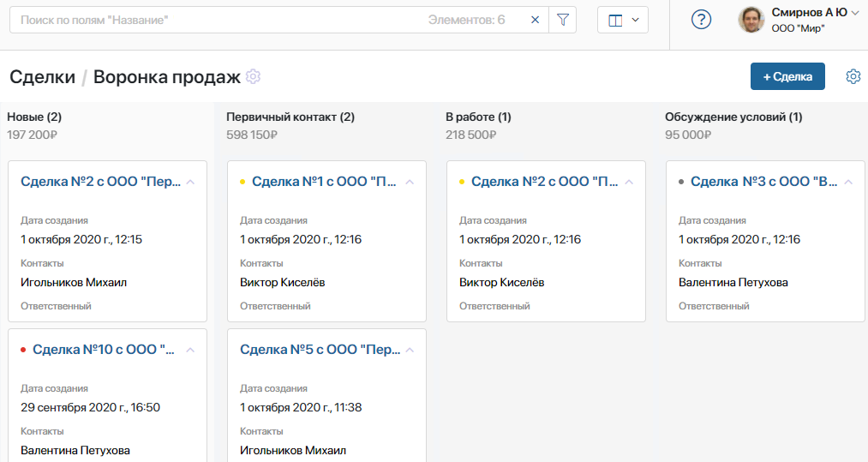The image size is (868, 462).
Task: Open deal Сделка №5 с ООО "Пер...
Action: (320, 350)
